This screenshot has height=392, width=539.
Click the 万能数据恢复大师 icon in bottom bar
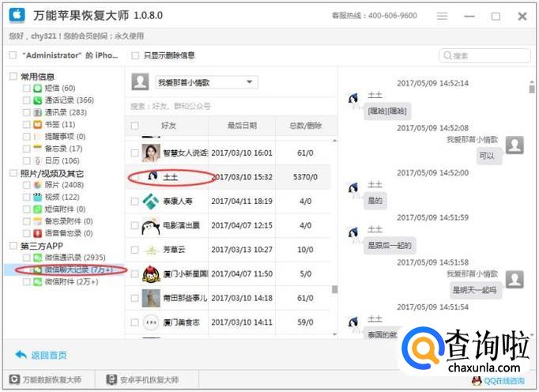tap(14, 379)
